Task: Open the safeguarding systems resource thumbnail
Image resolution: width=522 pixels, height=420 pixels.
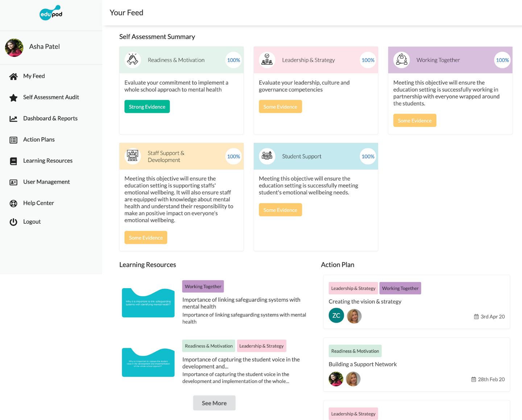Action: [148, 303]
